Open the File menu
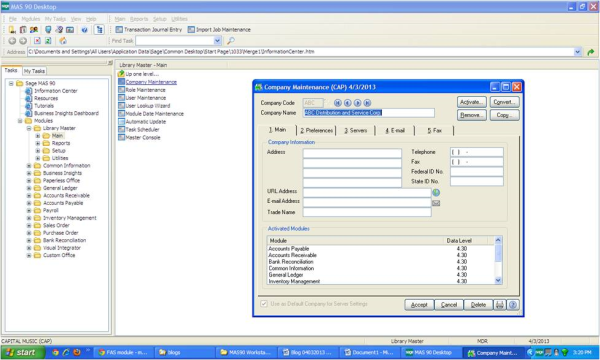Screen dimensions: 600x360 coord(13,19)
